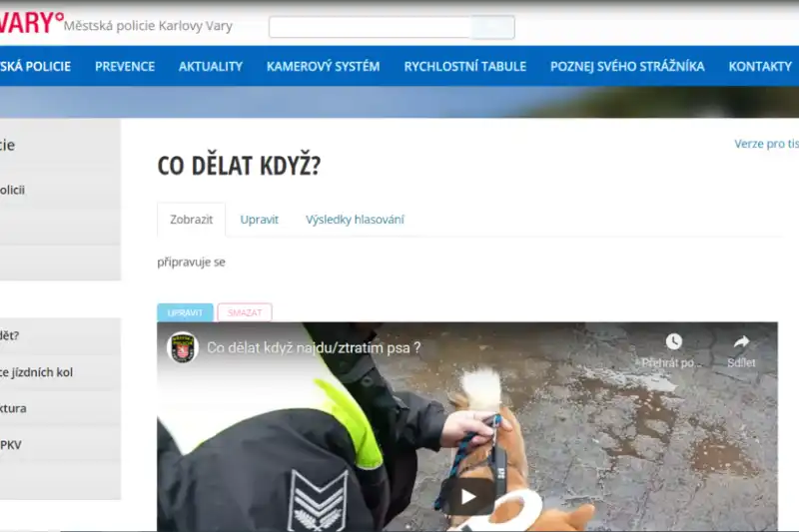
Task: Open the print version link
Action: tap(766, 144)
